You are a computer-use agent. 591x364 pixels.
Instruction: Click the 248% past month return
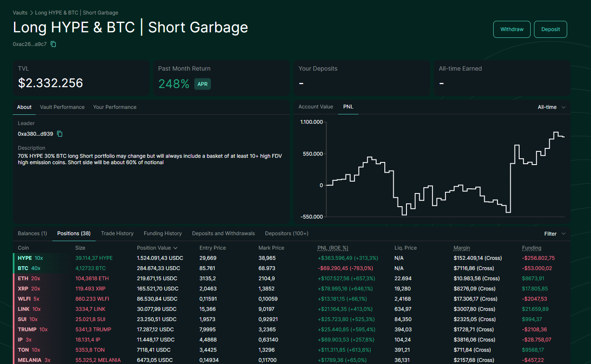(x=174, y=84)
